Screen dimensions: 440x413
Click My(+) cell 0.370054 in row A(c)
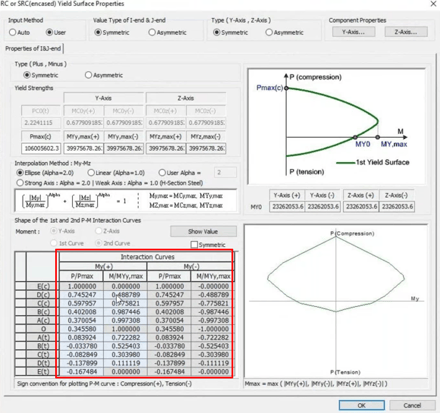(x=82, y=320)
